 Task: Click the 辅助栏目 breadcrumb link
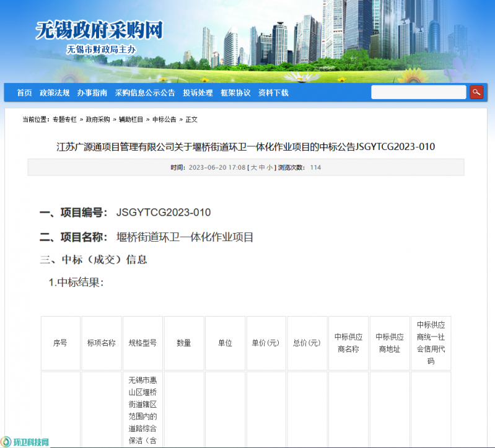pos(131,120)
